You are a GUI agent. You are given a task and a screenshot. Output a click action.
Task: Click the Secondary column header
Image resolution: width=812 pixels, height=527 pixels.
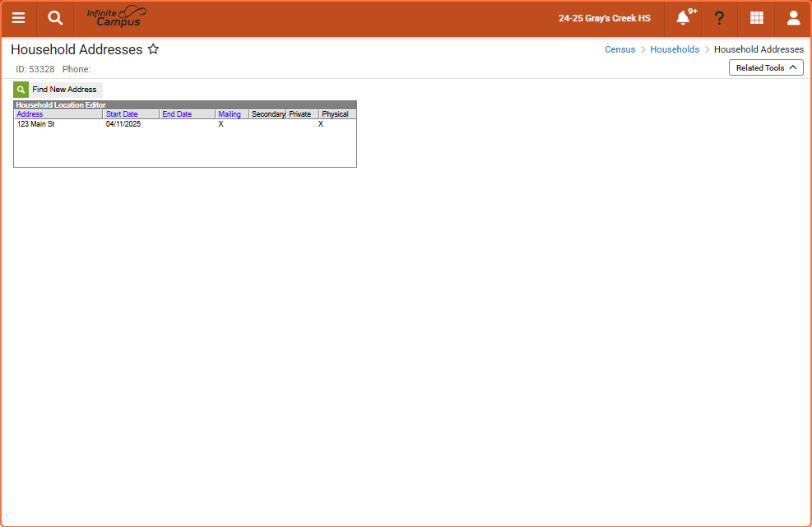(267, 114)
